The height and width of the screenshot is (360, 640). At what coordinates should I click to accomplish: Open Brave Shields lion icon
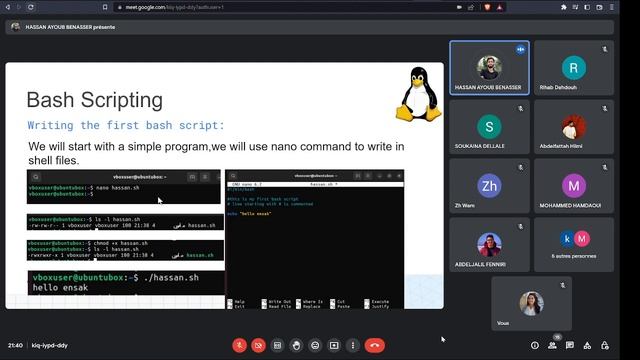click(x=487, y=7)
